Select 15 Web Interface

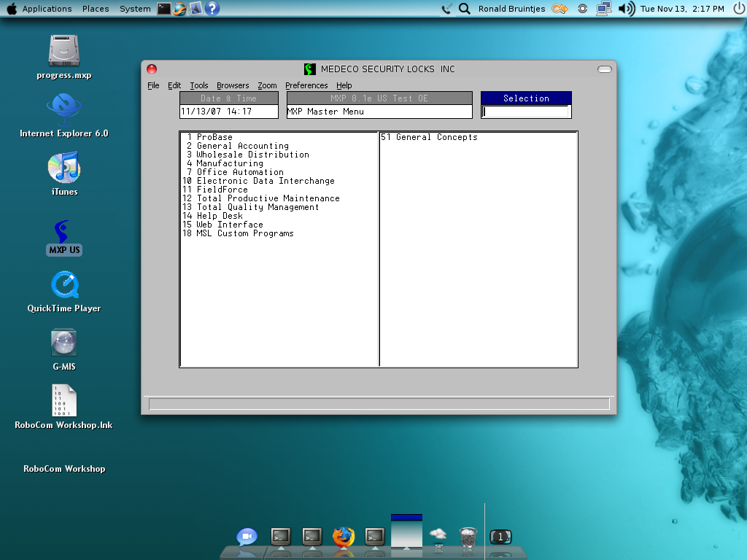pos(222,225)
